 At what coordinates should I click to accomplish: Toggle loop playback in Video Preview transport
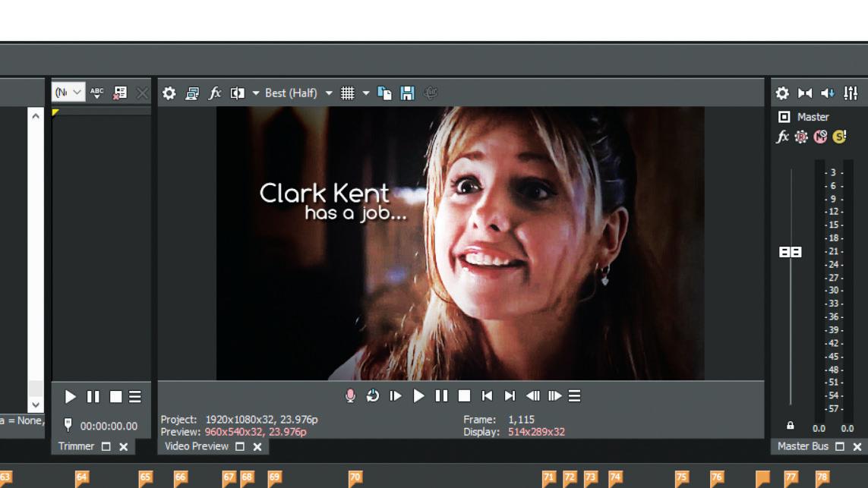373,395
